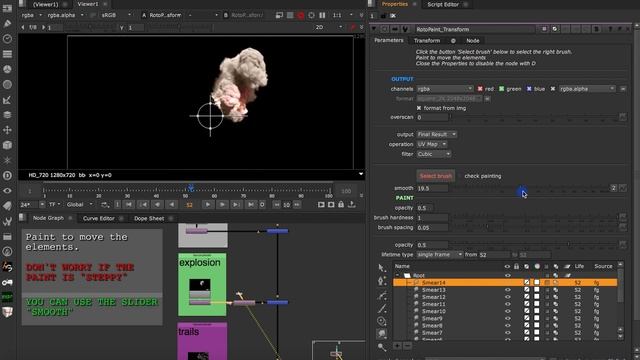Open the lifetime type 'single frame' dropdown
Screen dimensions: 640x360
[440, 254]
